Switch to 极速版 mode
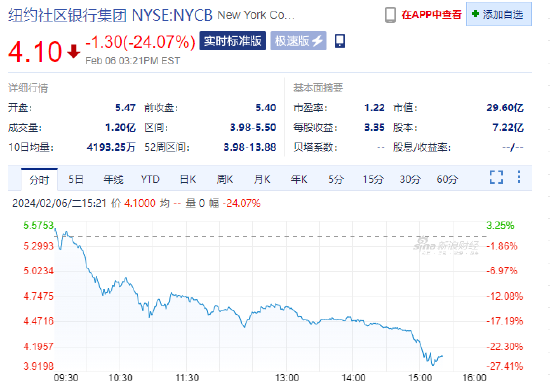 (299, 41)
